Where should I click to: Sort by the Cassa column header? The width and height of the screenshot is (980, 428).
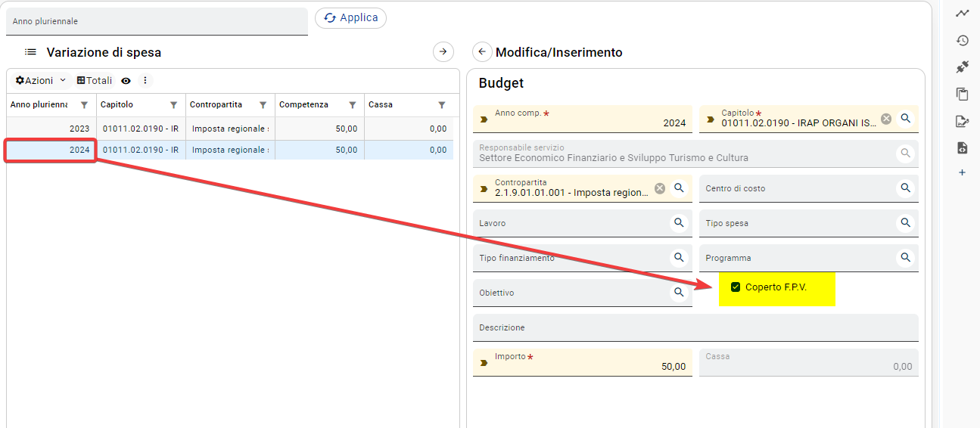click(381, 104)
